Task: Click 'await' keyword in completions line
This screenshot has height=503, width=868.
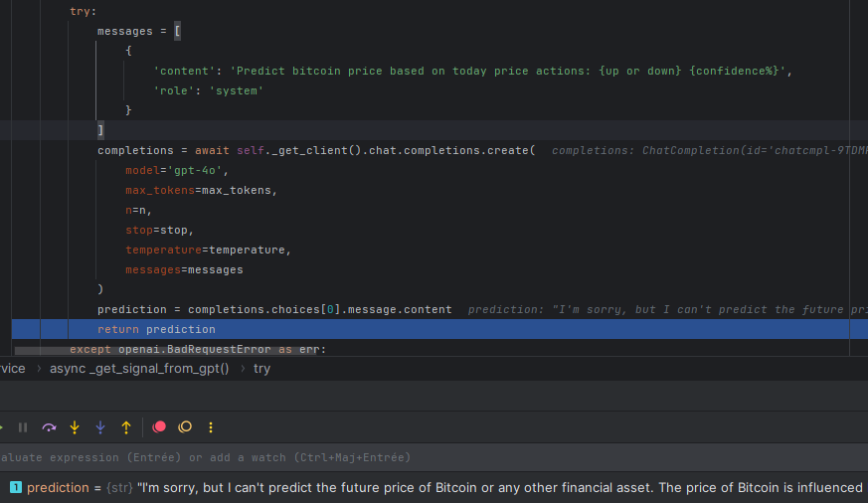Action: point(212,150)
